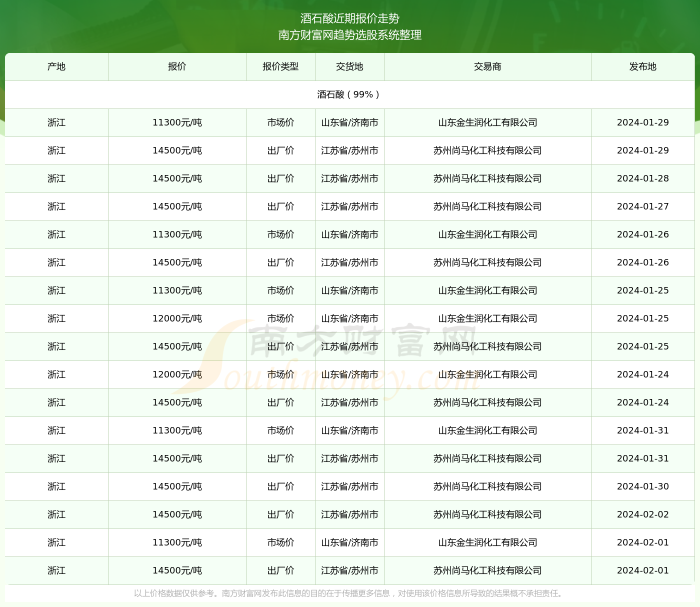Screen dimensions: 700x607
Task: Click the 2024-01-28 date cell
Action: coord(642,178)
